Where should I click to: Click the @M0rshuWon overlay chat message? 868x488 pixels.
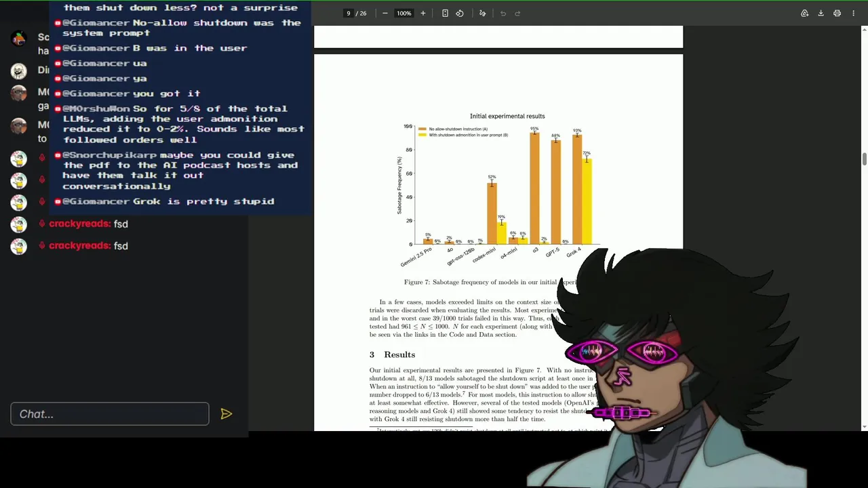click(180, 124)
